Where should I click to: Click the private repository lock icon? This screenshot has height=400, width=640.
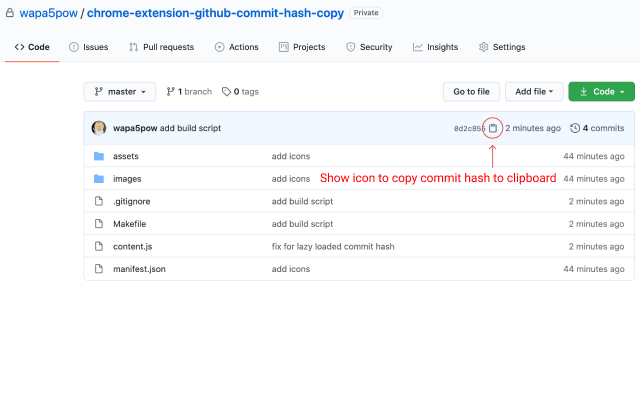10,13
